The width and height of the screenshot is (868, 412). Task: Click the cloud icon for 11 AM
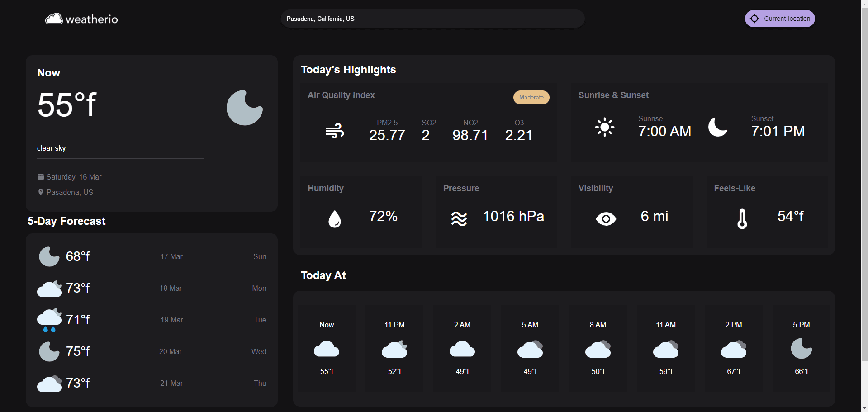click(x=666, y=349)
